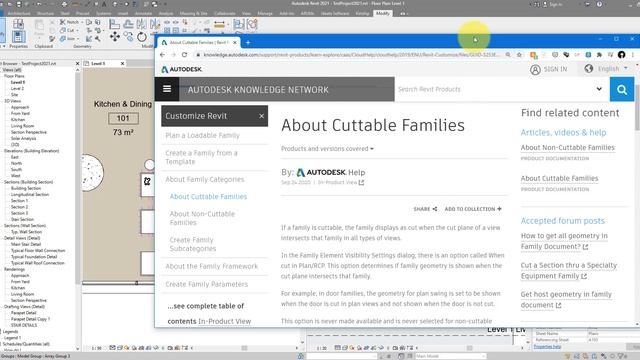Click ADD TO COLLECTION button
640x360 pixels.
point(473,209)
